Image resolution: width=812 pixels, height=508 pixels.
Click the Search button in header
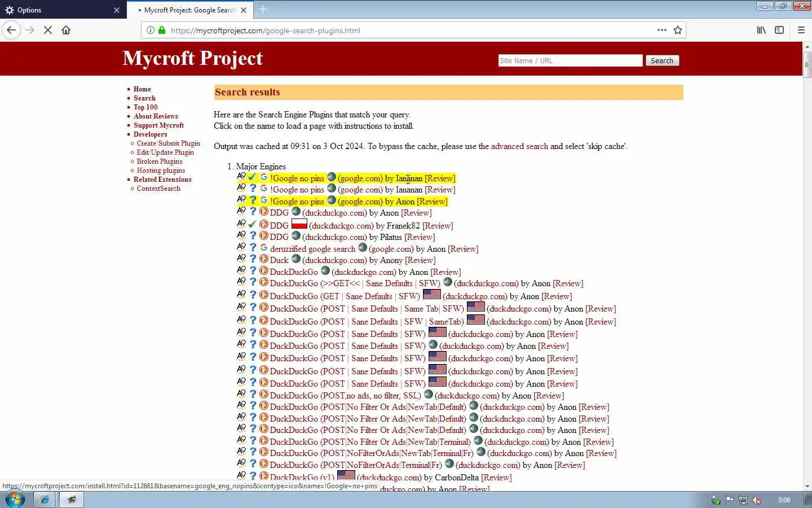(x=662, y=60)
